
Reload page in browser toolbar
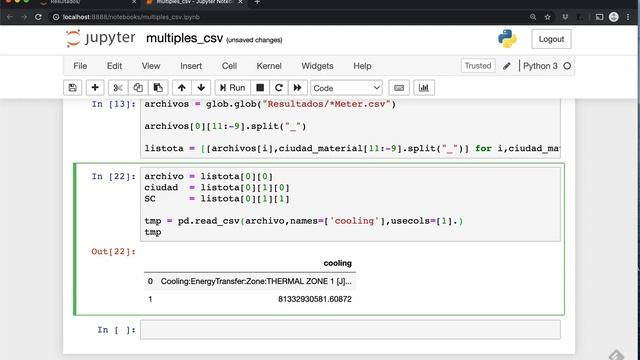[38, 17]
